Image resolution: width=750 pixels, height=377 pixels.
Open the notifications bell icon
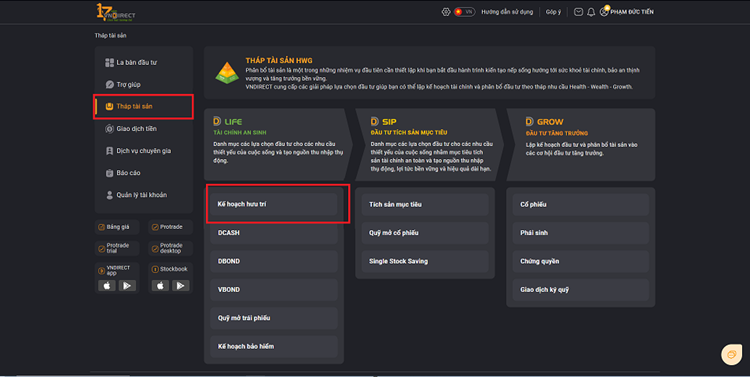[591, 12]
